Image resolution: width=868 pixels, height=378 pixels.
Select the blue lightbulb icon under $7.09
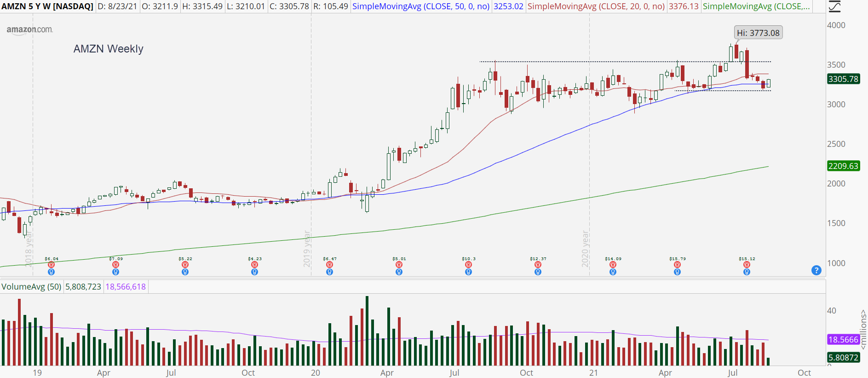116,272
